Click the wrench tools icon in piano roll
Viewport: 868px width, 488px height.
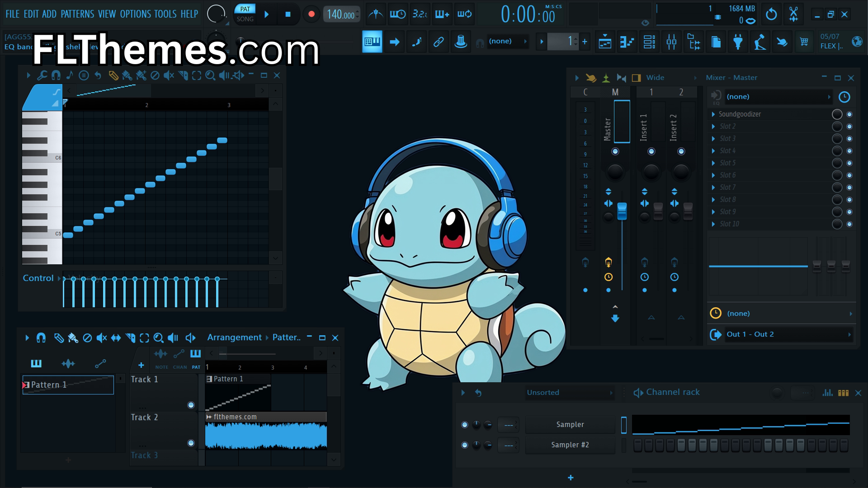pos(42,75)
